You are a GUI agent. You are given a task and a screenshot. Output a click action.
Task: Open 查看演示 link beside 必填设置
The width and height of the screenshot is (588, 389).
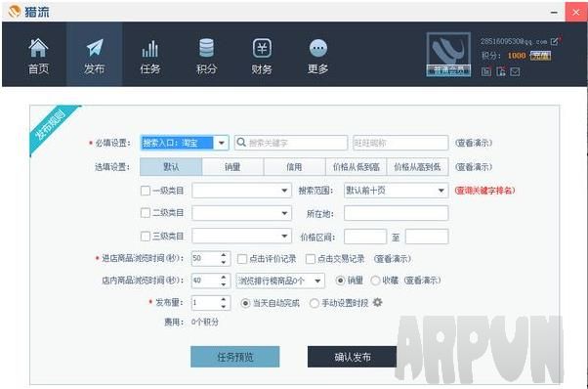pyautogui.click(x=474, y=143)
